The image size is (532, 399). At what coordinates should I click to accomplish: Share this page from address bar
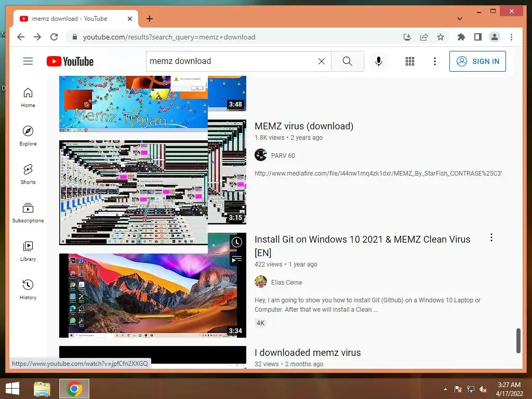tap(424, 37)
